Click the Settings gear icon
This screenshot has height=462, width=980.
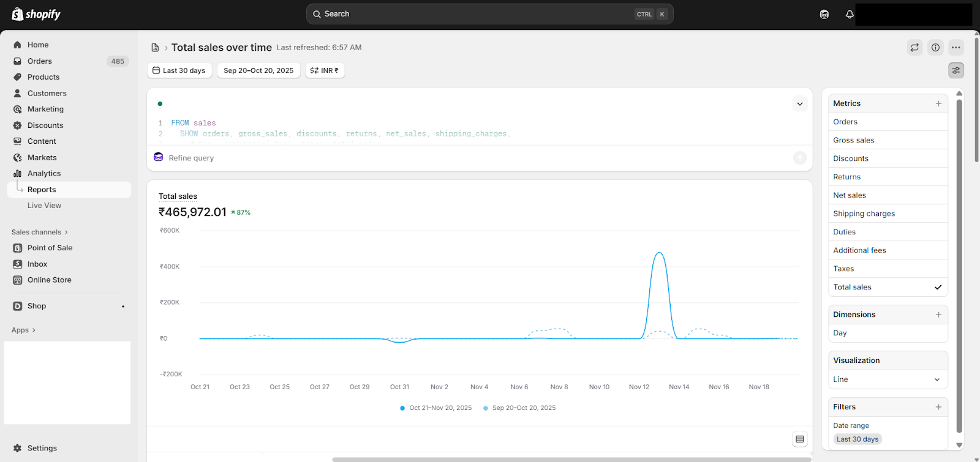(17, 448)
